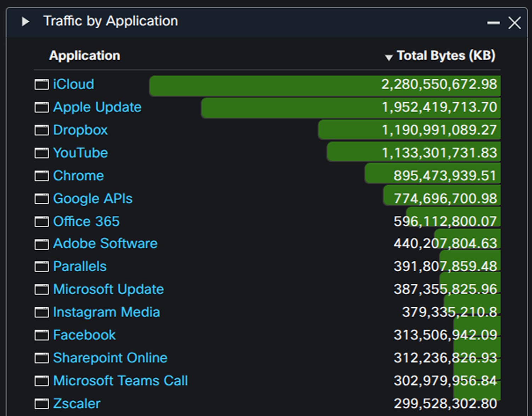Open the Chrome application link
The height and width of the screenshot is (416, 532).
[x=78, y=176]
